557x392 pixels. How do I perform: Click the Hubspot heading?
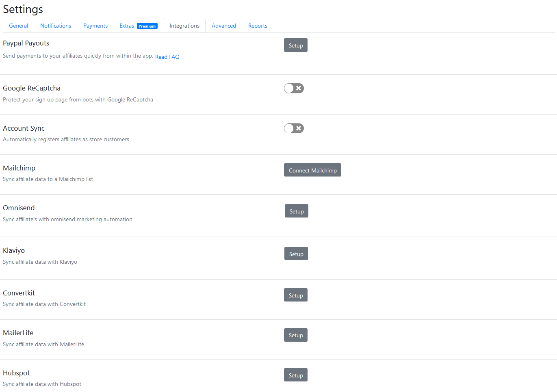[16, 373]
